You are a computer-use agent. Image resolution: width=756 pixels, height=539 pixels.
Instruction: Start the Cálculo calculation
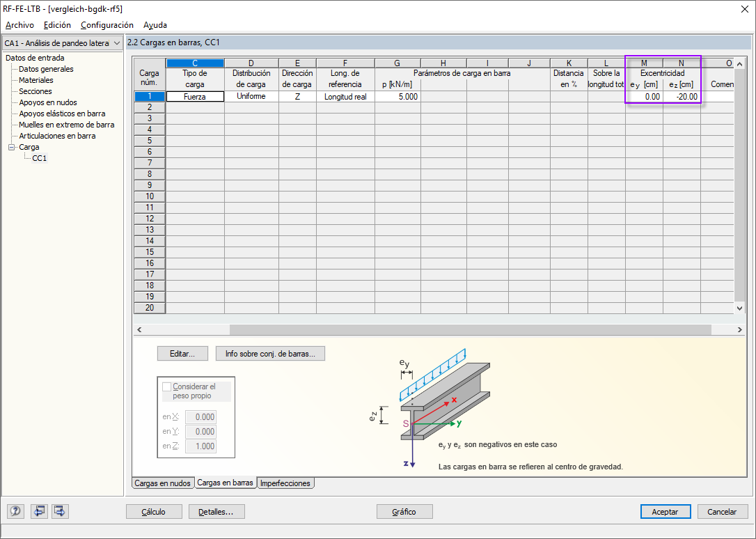[x=153, y=511]
